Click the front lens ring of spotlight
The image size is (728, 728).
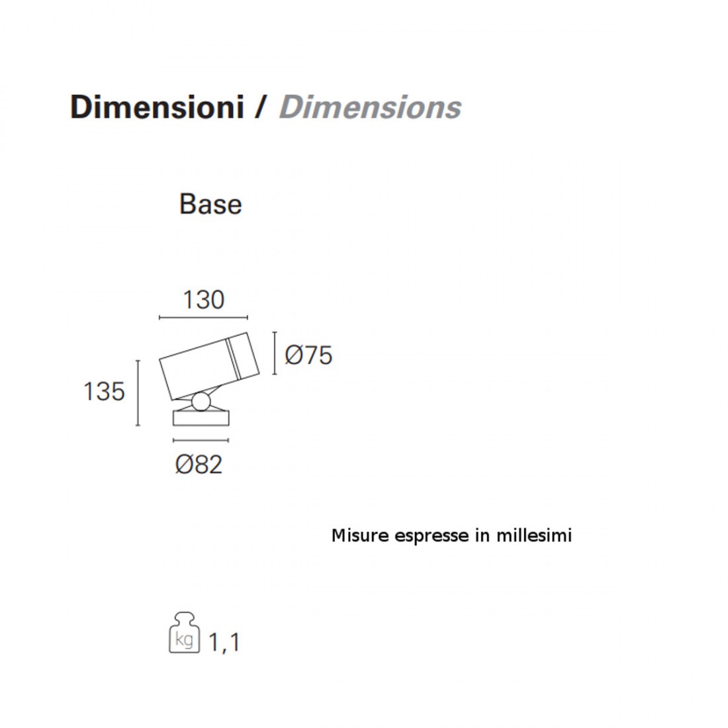click(x=244, y=355)
